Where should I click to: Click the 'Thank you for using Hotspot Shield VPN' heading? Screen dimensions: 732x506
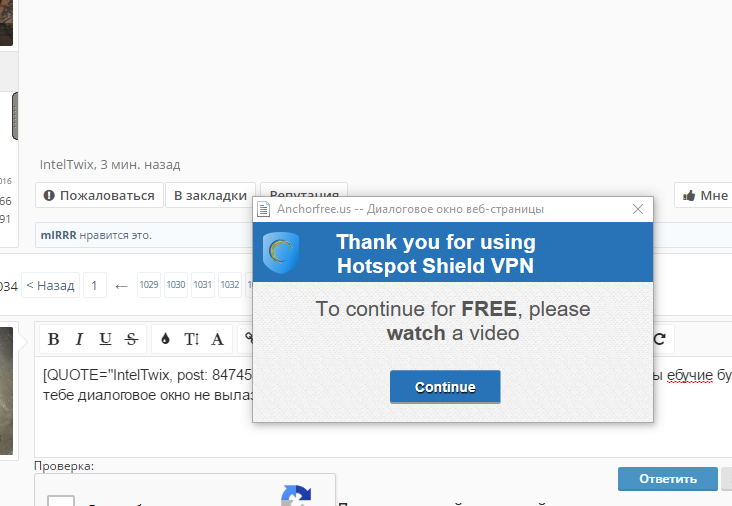[436, 253]
